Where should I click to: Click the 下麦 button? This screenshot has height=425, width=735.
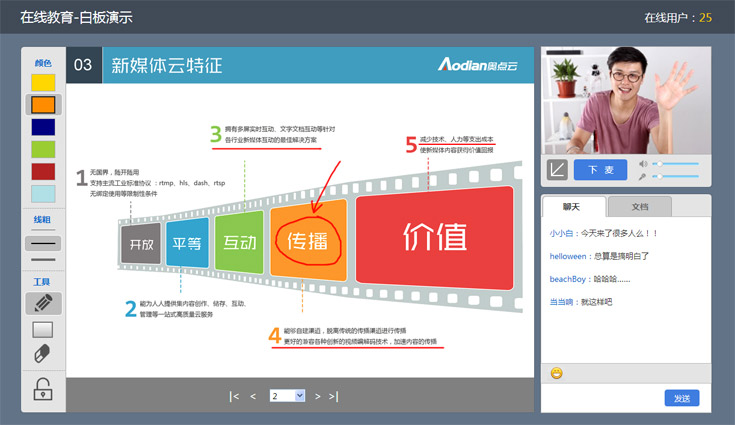pyautogui.click(x=600, y=170)
